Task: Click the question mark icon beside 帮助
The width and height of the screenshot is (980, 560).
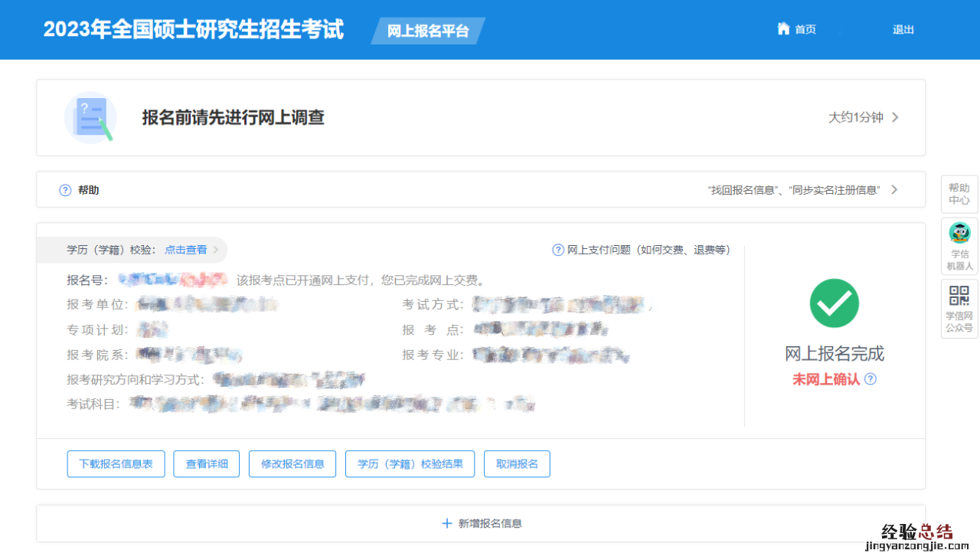Action: click(66, 190)
